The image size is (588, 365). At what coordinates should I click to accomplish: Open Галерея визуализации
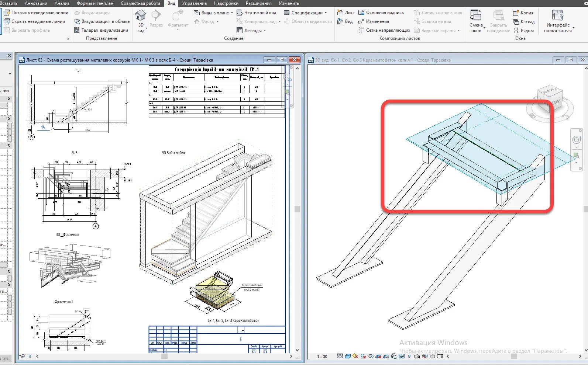coord(101,30)
